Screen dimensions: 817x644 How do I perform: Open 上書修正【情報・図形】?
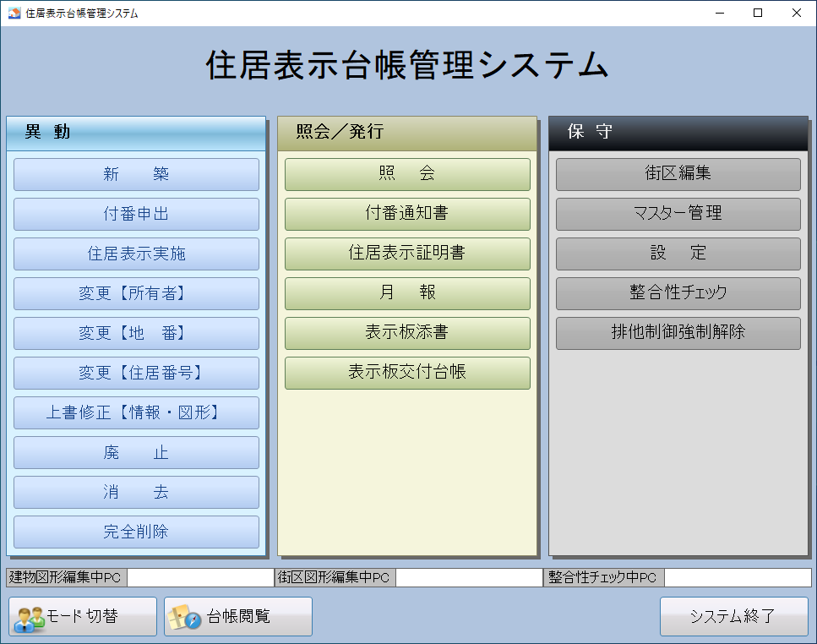(x=137, y=412)
